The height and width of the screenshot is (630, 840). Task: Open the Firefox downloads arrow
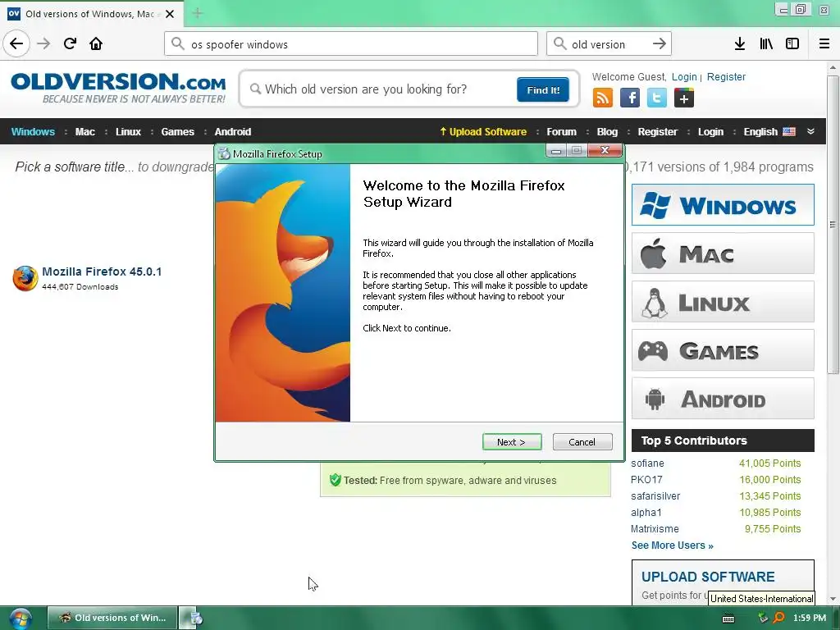[740, 43]
